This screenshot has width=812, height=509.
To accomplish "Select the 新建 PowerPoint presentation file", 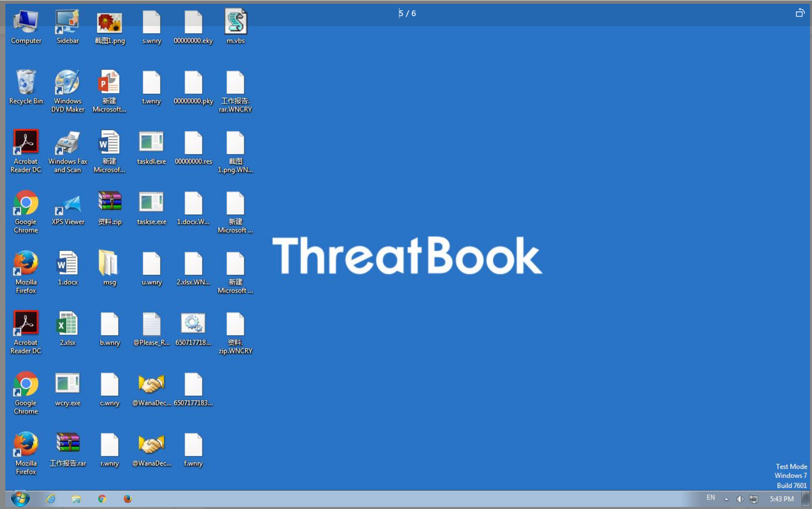I will tap(109, 92).
